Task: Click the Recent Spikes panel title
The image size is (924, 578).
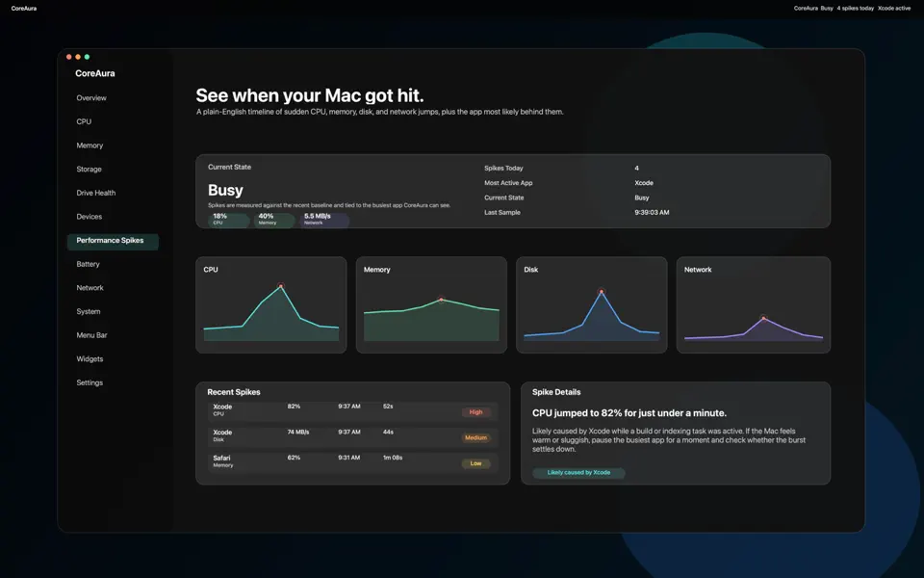Action: 233,392
